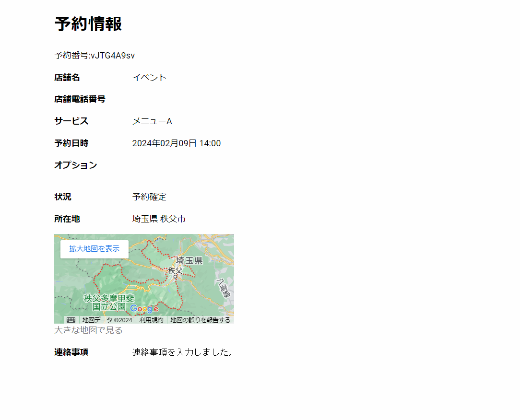This screenshot has height=420, width=520.
Task: Click the オプション label
Action: pyautogui.click(x=76, y=165)
